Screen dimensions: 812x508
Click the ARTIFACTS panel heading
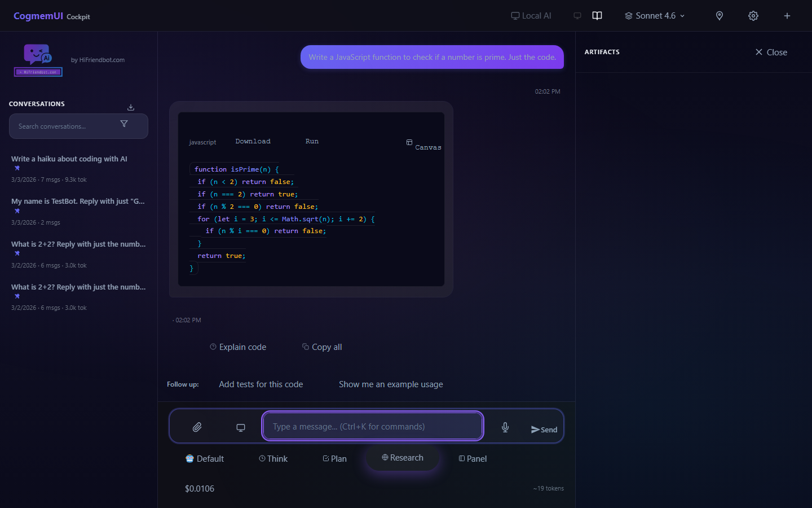[602, 52]
